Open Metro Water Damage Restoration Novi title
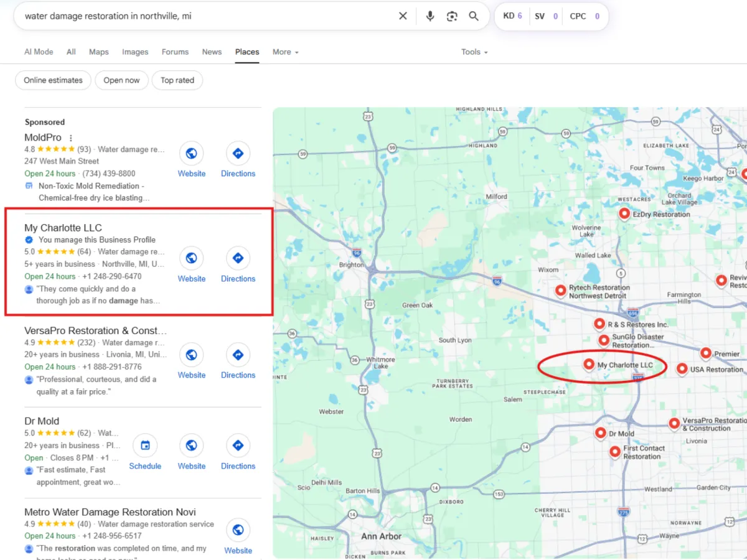The image size is (747, 560). tap(110, 512)
